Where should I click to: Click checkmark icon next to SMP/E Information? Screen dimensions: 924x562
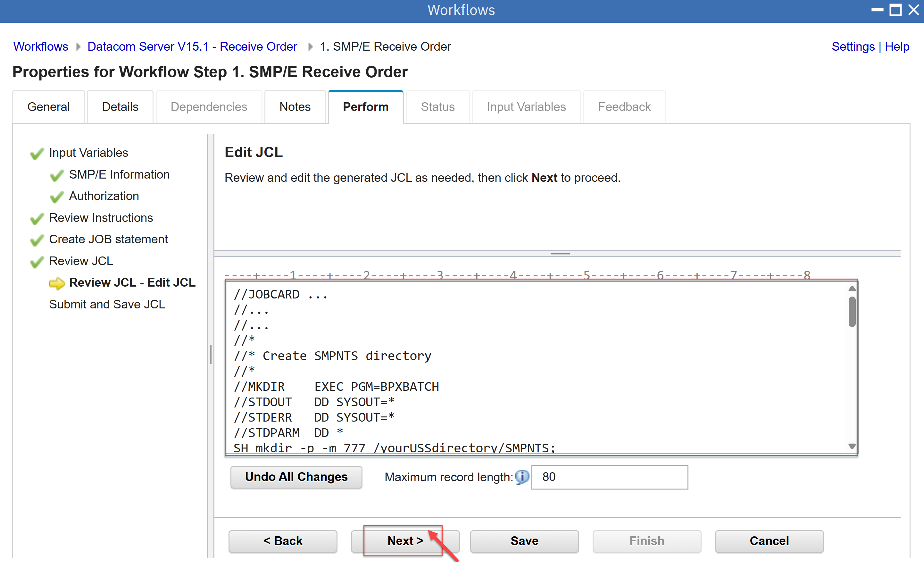pos(57,175)
